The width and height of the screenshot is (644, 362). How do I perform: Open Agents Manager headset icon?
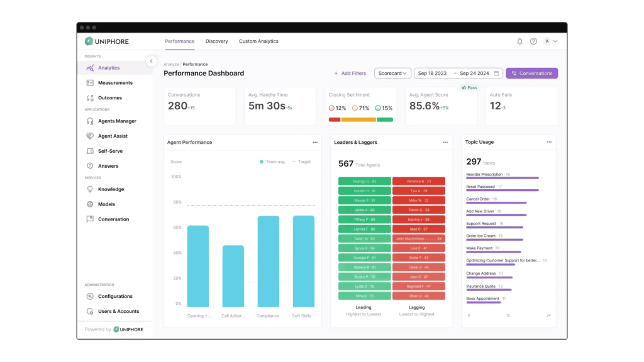[x=90, y=121]
